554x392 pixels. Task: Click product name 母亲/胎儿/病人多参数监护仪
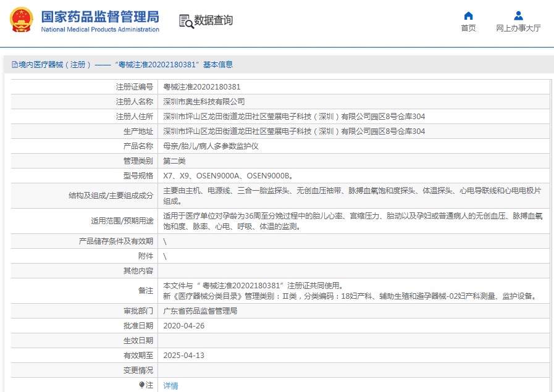pyautogui.click(x=211, y=146)
